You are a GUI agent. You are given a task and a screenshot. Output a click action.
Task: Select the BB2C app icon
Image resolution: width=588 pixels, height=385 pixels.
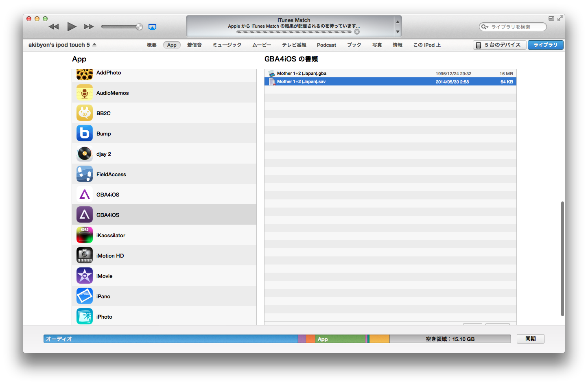(85, 113)
